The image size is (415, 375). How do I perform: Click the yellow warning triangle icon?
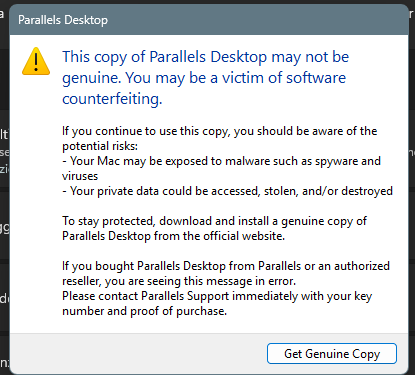click(36, 61)
